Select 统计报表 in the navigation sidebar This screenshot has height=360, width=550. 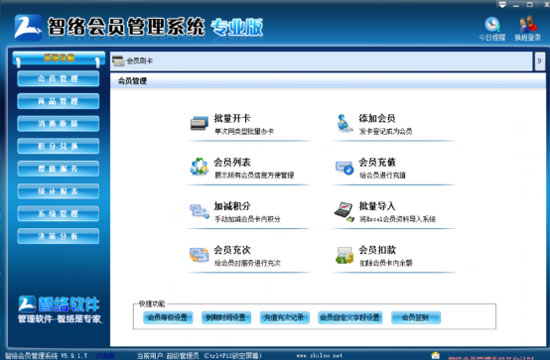tap(58, 191)
